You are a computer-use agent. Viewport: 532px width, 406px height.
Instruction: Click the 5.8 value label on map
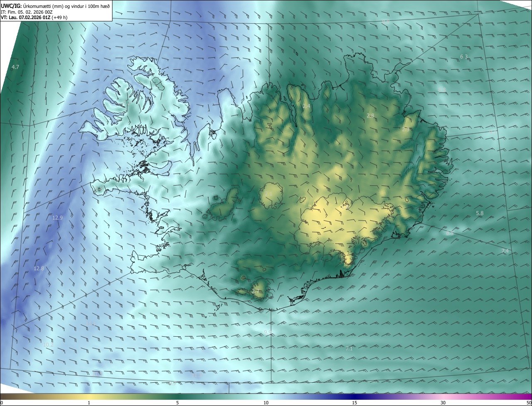pyautogui.click(x=480, y=213)
